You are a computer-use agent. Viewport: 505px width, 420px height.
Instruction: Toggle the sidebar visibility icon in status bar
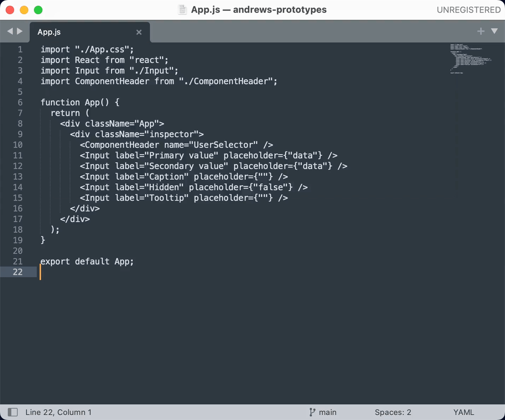13,412
